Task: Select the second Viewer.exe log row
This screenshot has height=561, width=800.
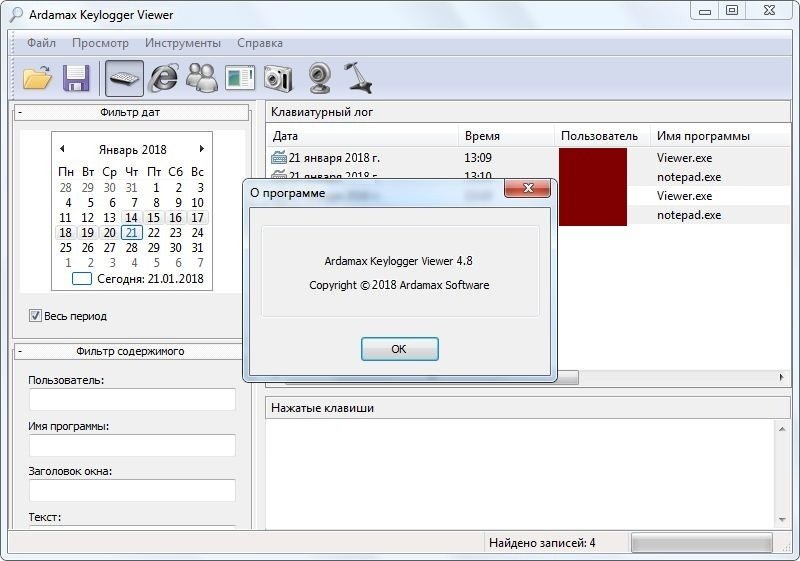Action: pyautogui.click(x=674, y=196)
